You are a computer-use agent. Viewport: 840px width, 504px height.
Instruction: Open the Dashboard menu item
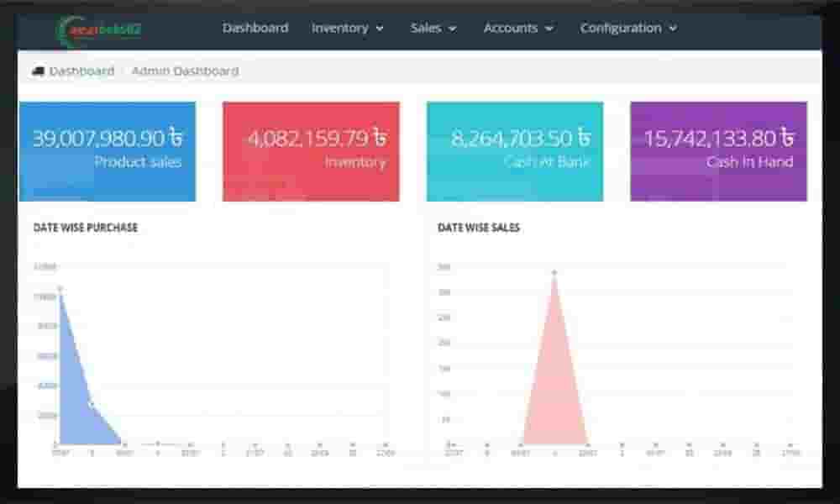click(255, 28)
